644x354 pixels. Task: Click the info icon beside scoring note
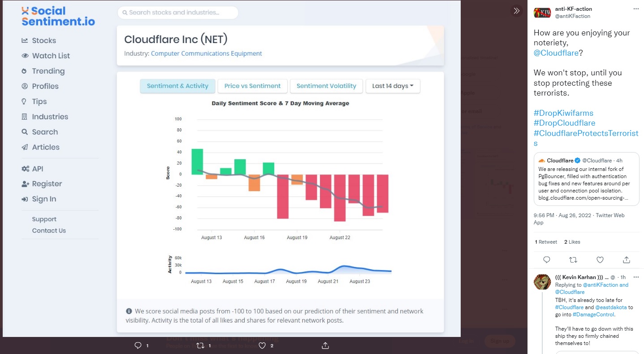coord(129,311)
